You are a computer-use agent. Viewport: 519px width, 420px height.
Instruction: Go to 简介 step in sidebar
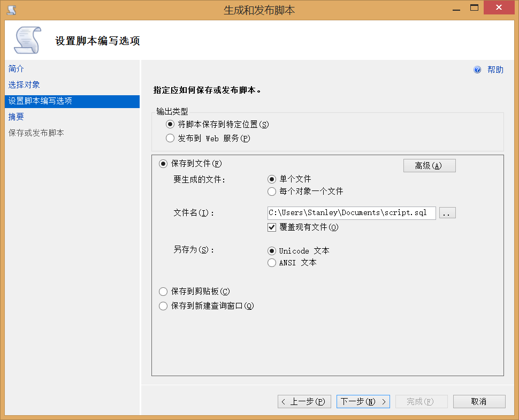16,68
